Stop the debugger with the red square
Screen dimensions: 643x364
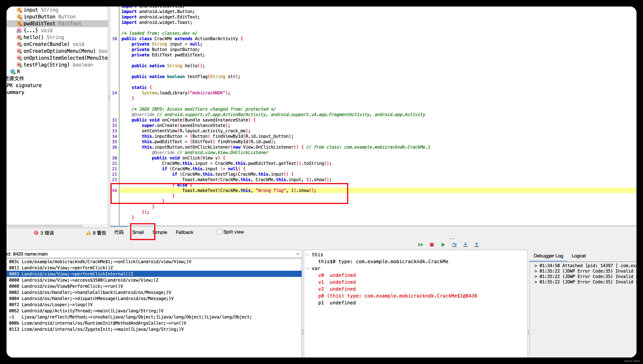[x=432, y=245]
